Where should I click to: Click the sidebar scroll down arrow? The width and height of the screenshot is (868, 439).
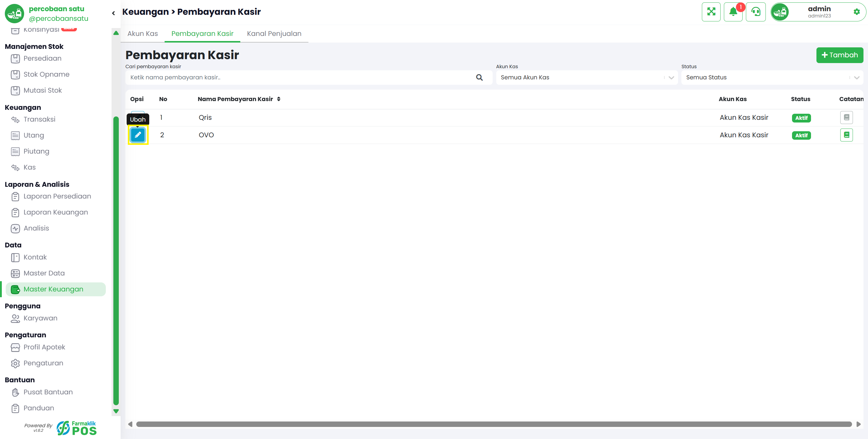pos(116,411)
